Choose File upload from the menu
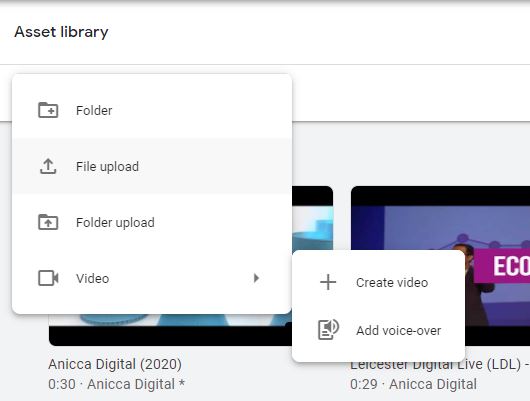Viewport: 530px width, 401px height. (x=151, y=166)
